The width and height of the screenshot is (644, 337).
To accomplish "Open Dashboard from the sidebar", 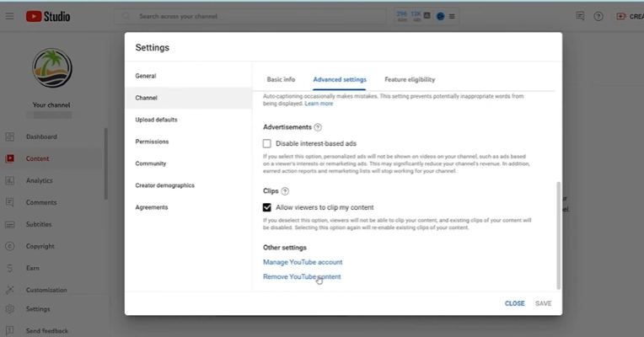I will pyautogui.click(x=41, y=136).
